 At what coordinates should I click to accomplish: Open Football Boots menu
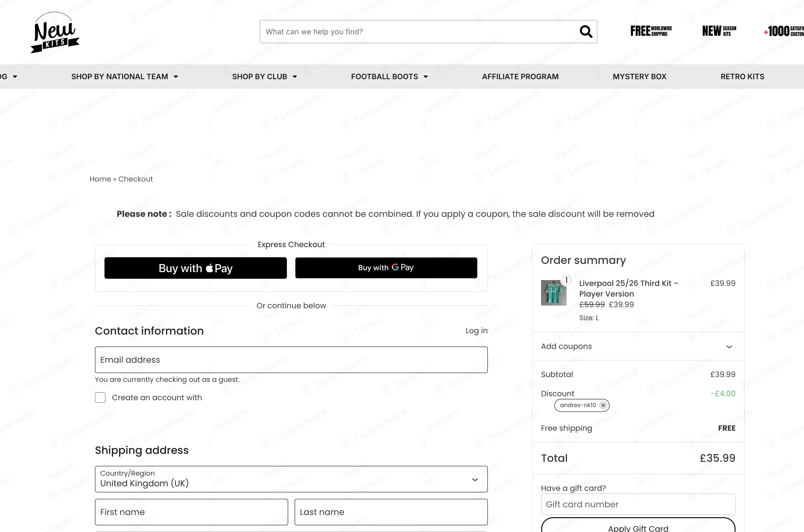pos(389,77)
